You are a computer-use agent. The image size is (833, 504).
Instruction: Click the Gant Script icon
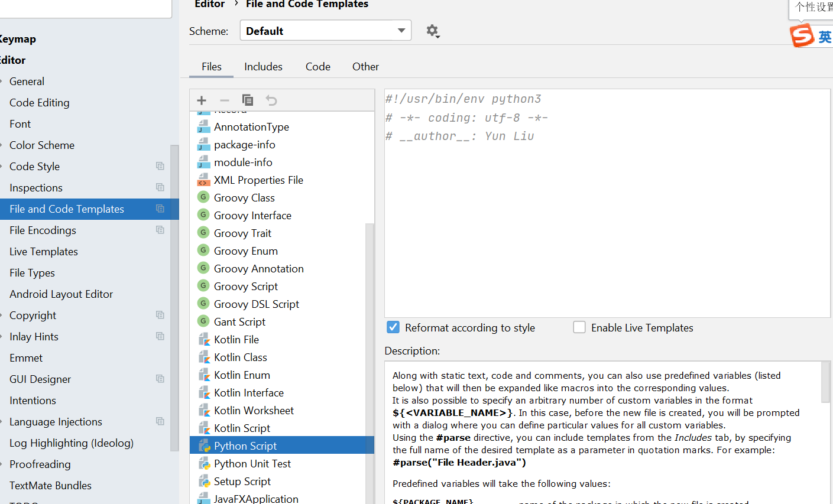pyautogui.click(x=203, y=321)
